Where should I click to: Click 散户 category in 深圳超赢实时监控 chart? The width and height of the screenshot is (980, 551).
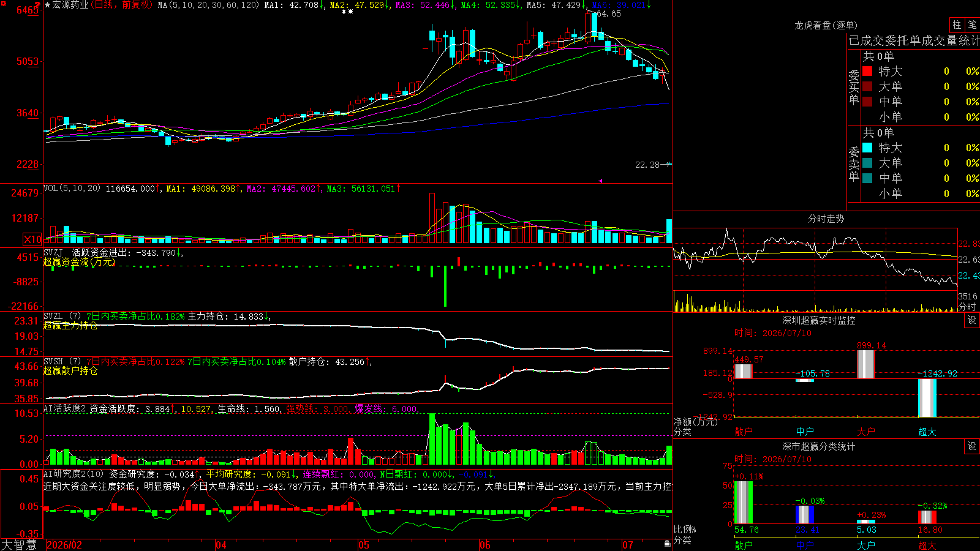(744, 432)
